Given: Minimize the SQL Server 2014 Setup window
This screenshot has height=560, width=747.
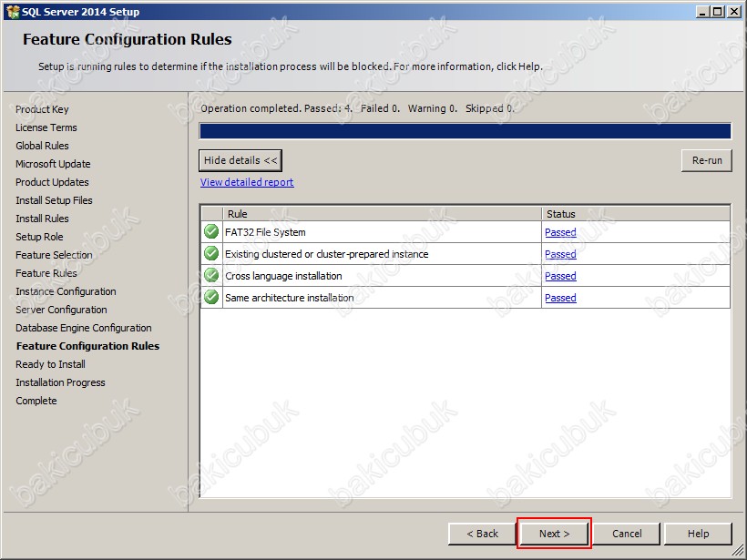Looking at the screenshot, I should click(x=701, y=12).
